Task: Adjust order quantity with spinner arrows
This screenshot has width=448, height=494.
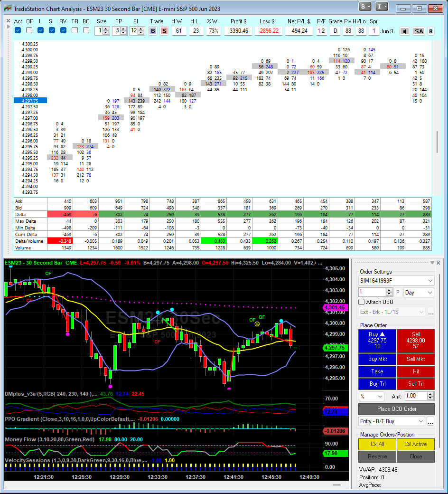Action: [390, 292]
